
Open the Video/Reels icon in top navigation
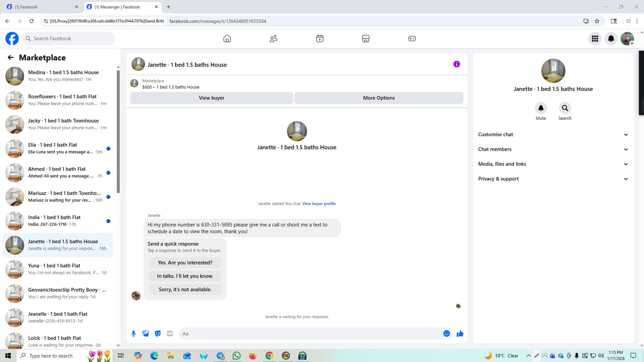point(320,39)
